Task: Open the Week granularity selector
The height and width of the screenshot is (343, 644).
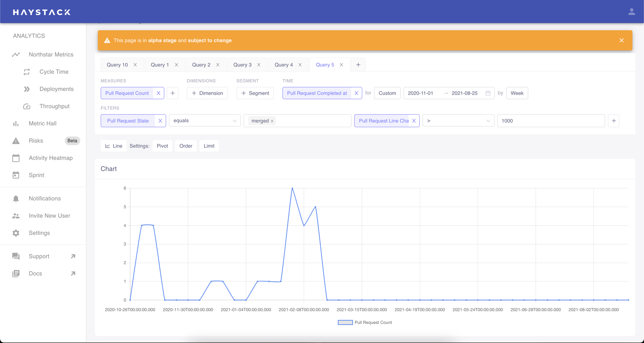Action: click(x=517, y=93)
